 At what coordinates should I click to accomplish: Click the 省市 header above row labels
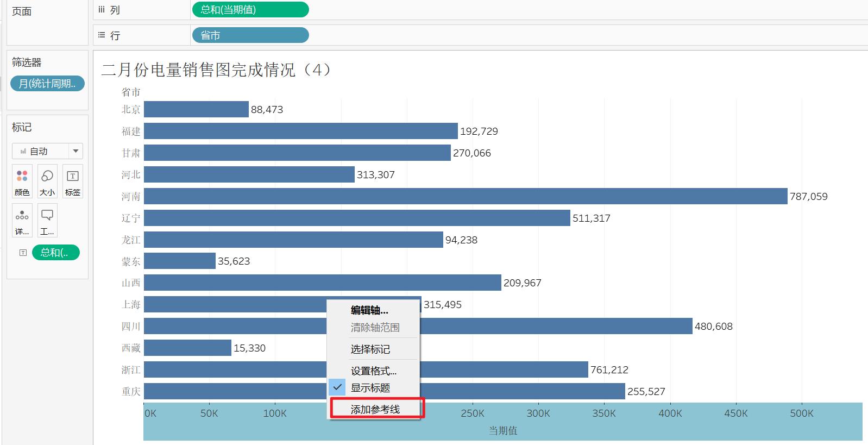tap(131, 92)
